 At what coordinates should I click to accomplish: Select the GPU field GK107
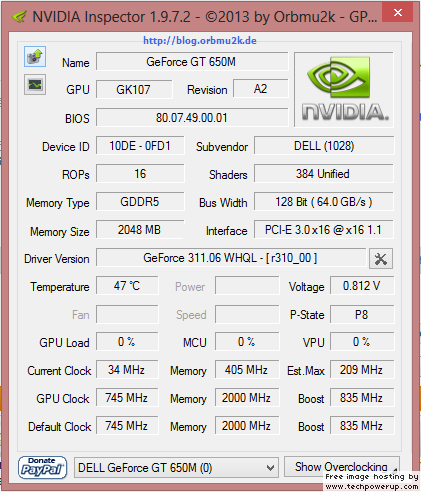[x=134, y=89]
